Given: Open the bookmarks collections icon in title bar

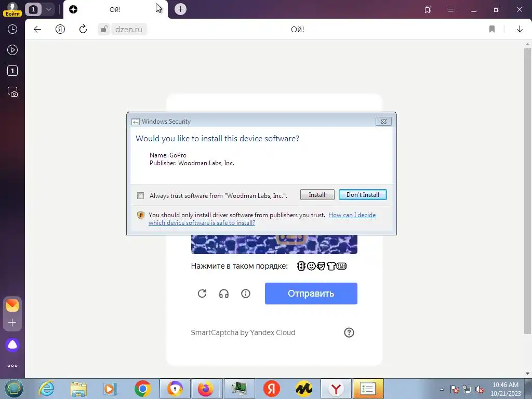Looking at the screenshot, I should [x=428, y=9].
